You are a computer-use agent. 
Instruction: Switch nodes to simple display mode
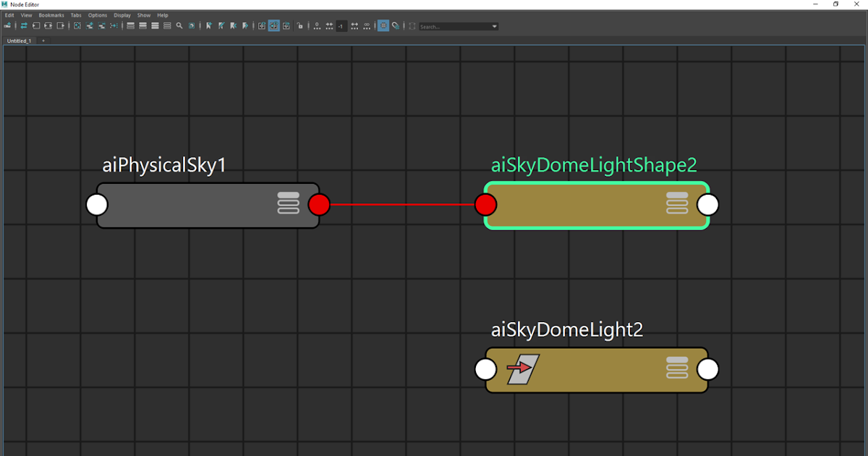[x=130, y=25]
